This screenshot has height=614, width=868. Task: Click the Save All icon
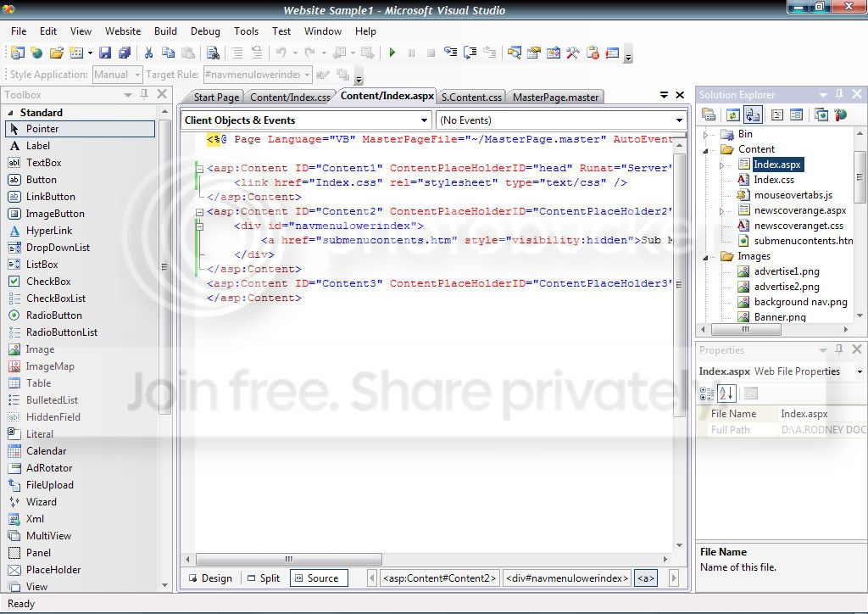click(x=125, y=53)
